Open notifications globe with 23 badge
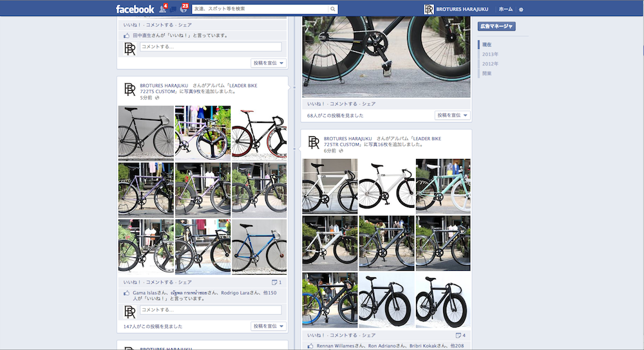The image size is (644, 350). pyautogui.click(x=183, y=9)
